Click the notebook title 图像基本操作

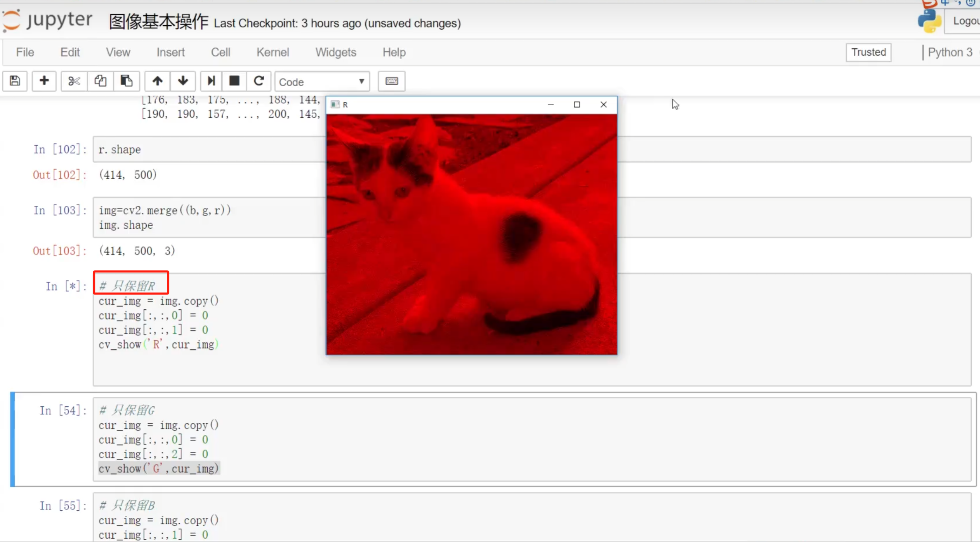coord(158,22)
